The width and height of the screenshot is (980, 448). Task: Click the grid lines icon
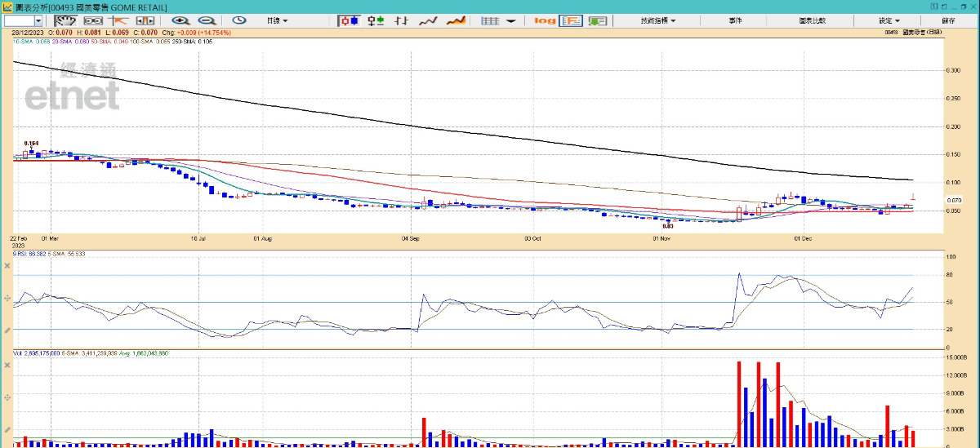point(490,20)
